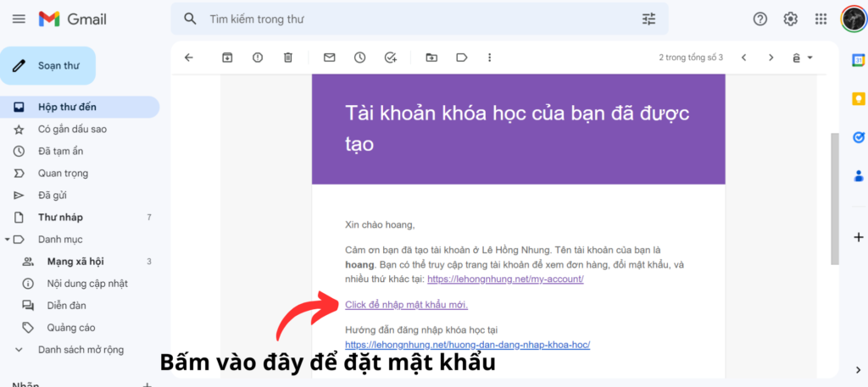Report this email as spam
Screen dimensions: 868x387
258,58
